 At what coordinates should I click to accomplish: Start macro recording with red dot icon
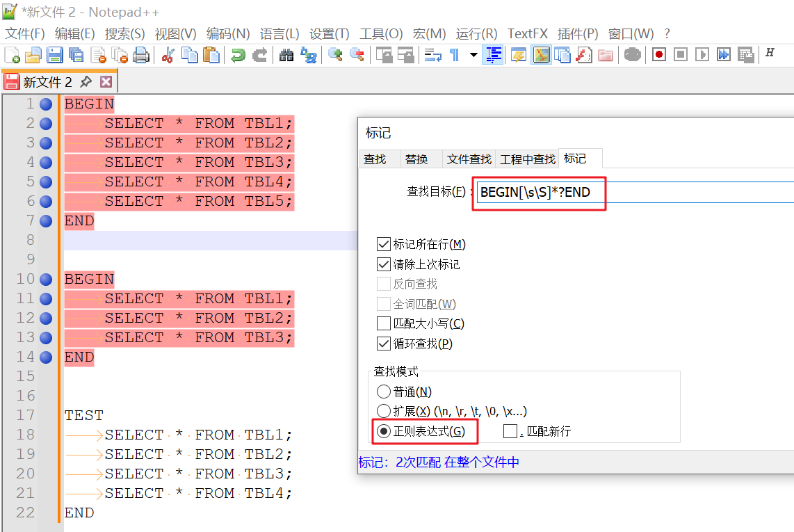pyautogui.click(x=659, y=55)
